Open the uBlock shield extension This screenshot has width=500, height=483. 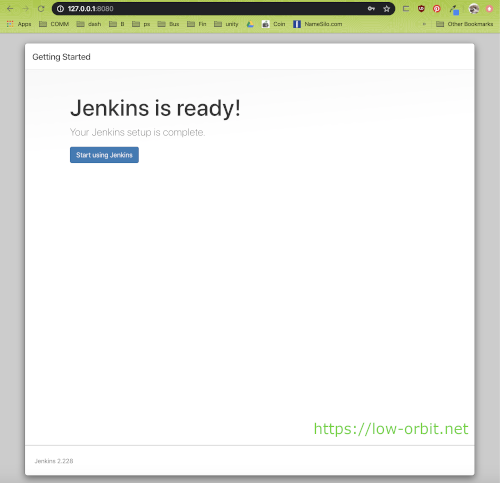tap(421, 9)
